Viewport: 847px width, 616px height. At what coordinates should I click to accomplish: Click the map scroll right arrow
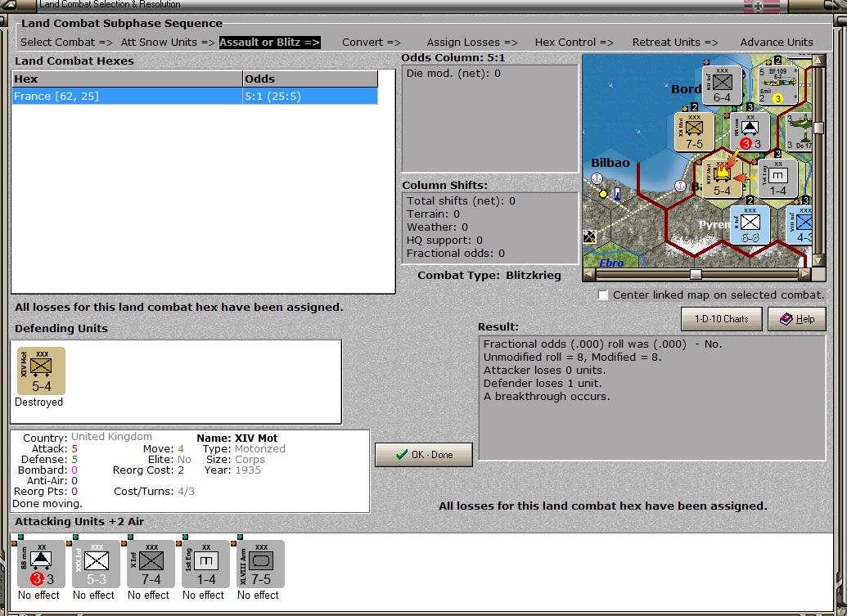tap(805, 274)
